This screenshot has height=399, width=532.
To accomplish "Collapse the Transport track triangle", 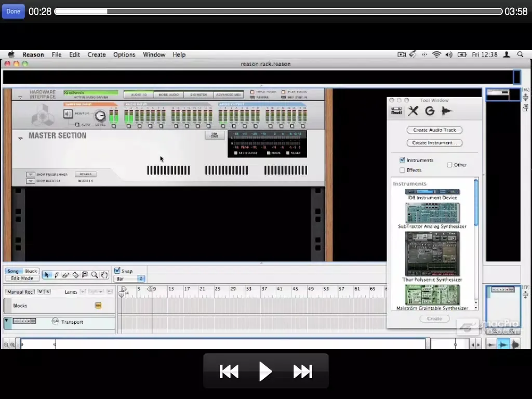I will click(6, 320).
